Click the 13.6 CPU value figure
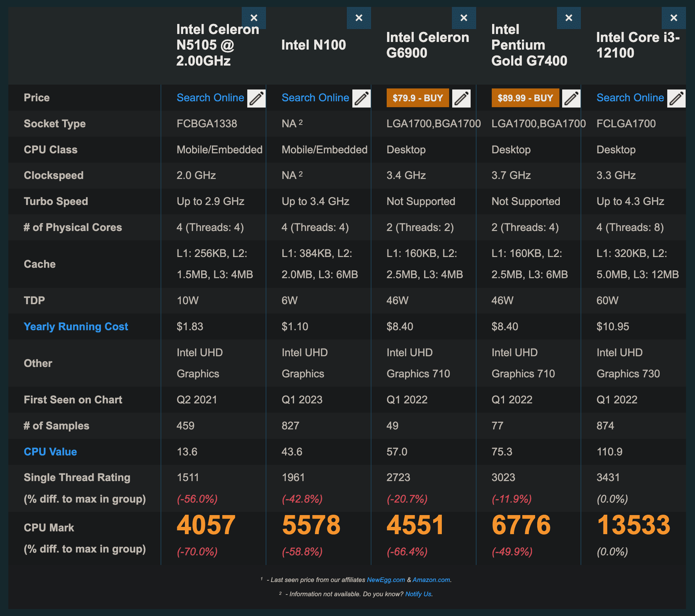The width and height of the screenshot is (695, 616). [x=187, y=452]
